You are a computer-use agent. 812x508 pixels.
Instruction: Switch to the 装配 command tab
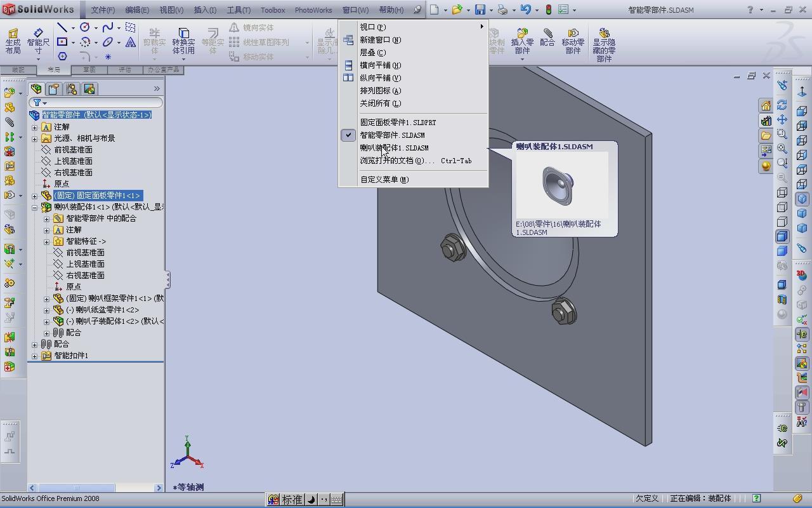[x=18, y=70]
